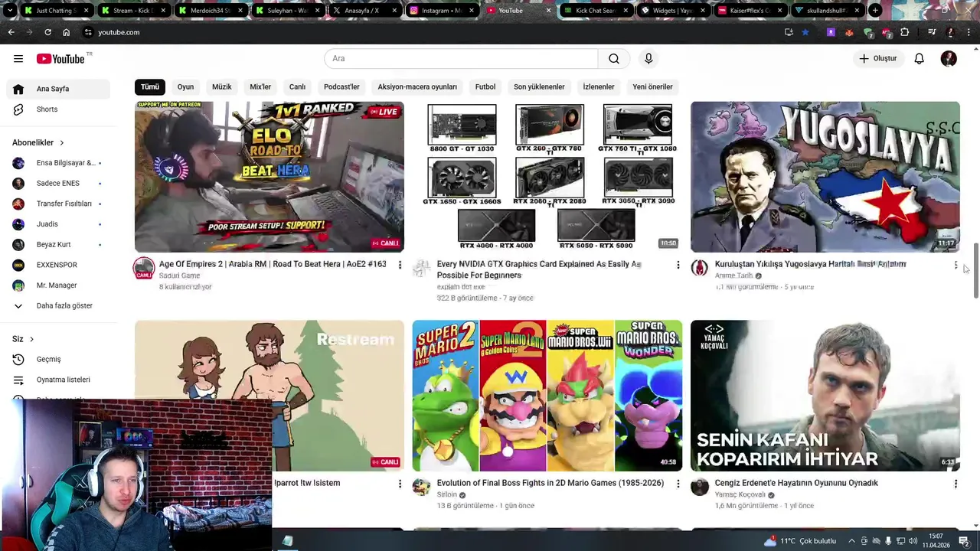Go back with browser back arrow
Viewport: 980px width, 551px height.
[11, 32]
